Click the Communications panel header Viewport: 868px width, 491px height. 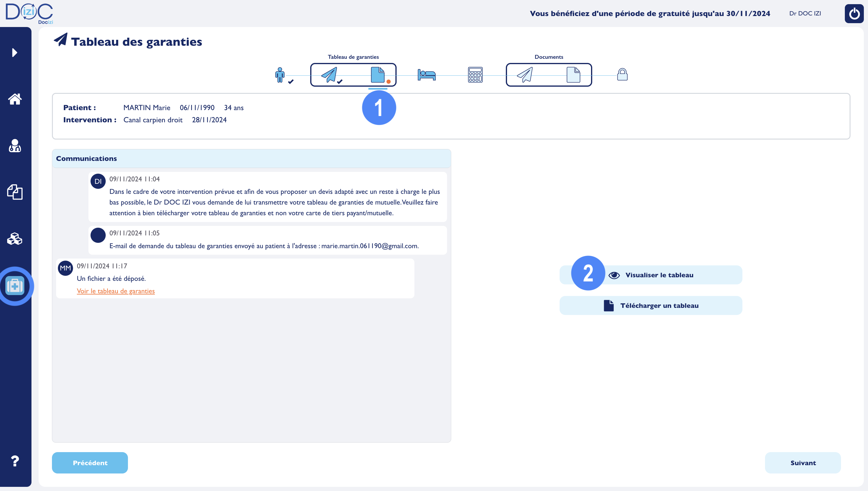tap(251, 159)
